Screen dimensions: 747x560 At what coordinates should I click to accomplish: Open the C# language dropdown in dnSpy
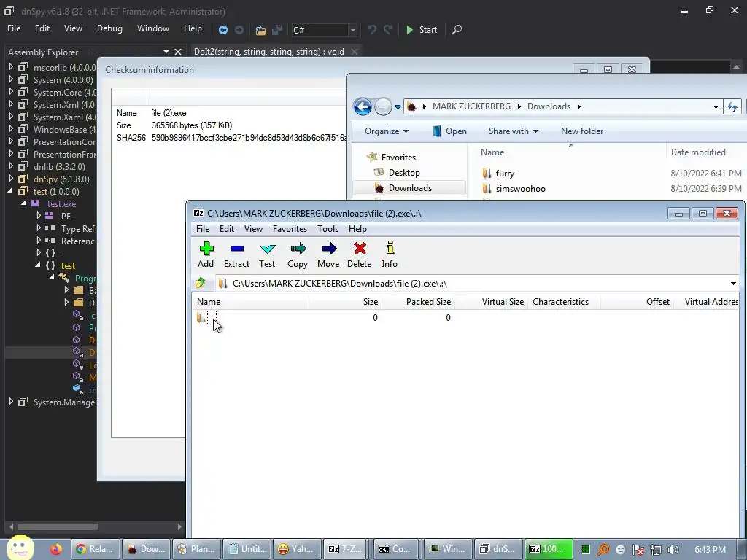[x=352, y=30]
